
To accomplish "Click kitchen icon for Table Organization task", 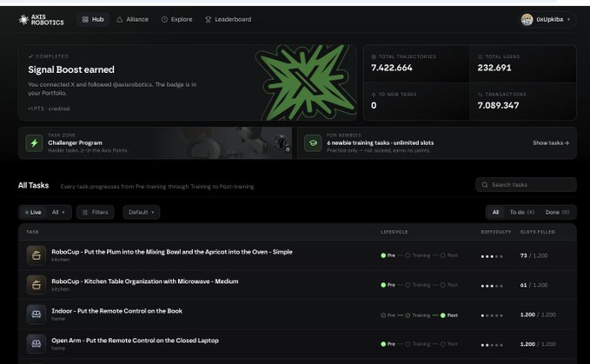I will pos(36,285).
